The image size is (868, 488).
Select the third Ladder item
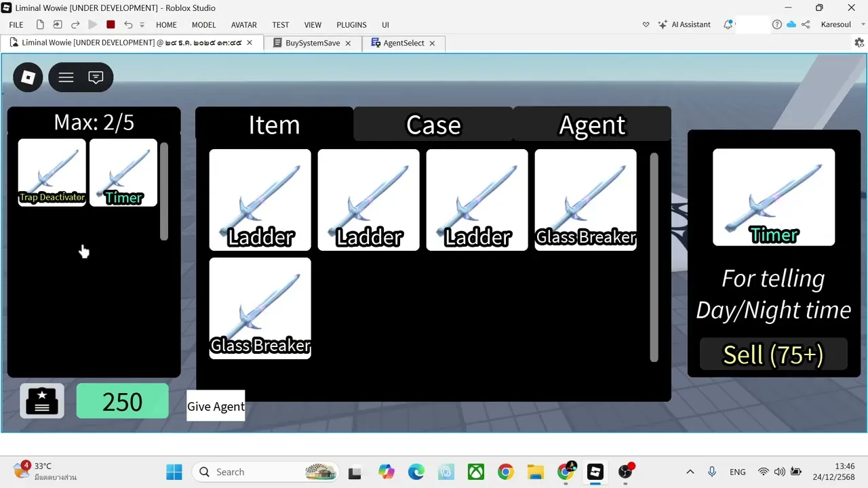click(477, 200)
